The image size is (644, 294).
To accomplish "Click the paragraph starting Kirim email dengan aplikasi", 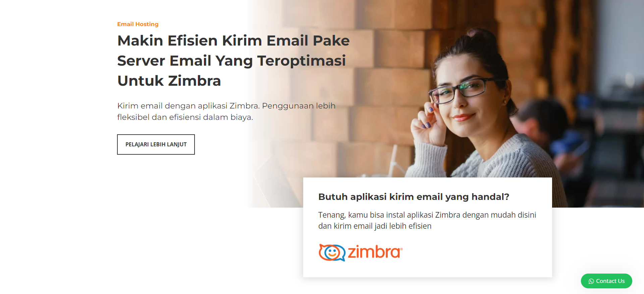I will click(x=226, y=112).
